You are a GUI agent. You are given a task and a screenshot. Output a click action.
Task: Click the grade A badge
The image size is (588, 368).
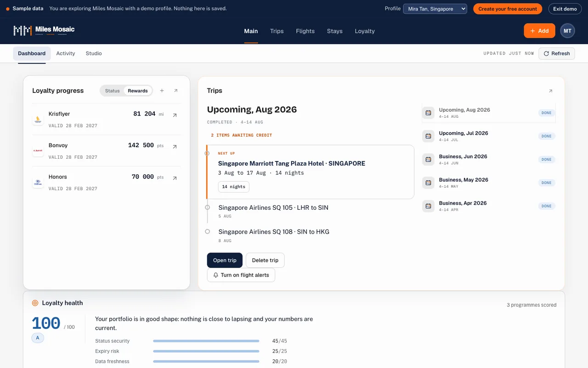pos(38,338)
